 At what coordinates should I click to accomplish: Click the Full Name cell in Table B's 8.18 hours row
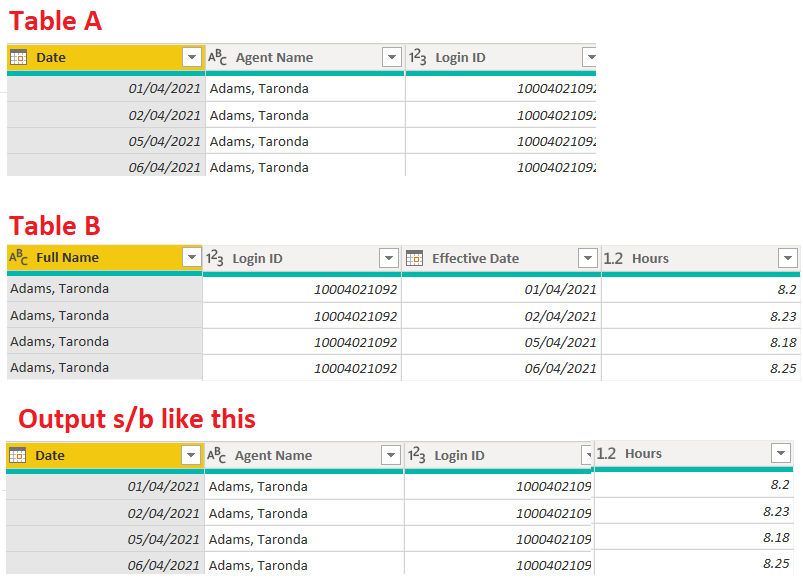[x=104, y=341]
